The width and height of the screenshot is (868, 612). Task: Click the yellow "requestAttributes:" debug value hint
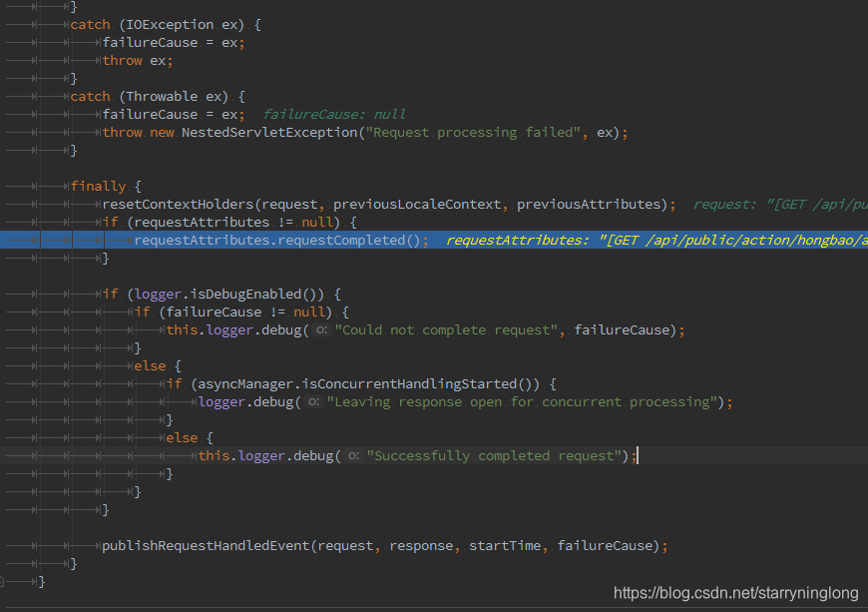(x=657, y=241)
